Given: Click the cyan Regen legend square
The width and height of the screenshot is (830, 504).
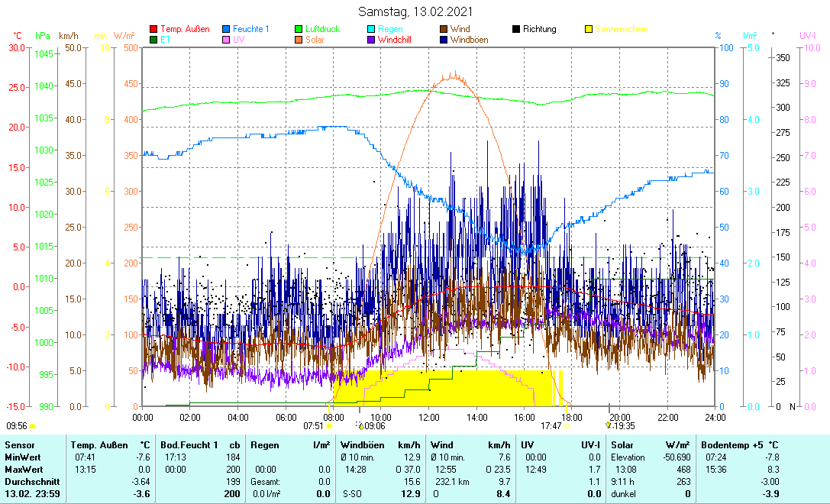Looking at the screenshot, I should tap(371, 30).
